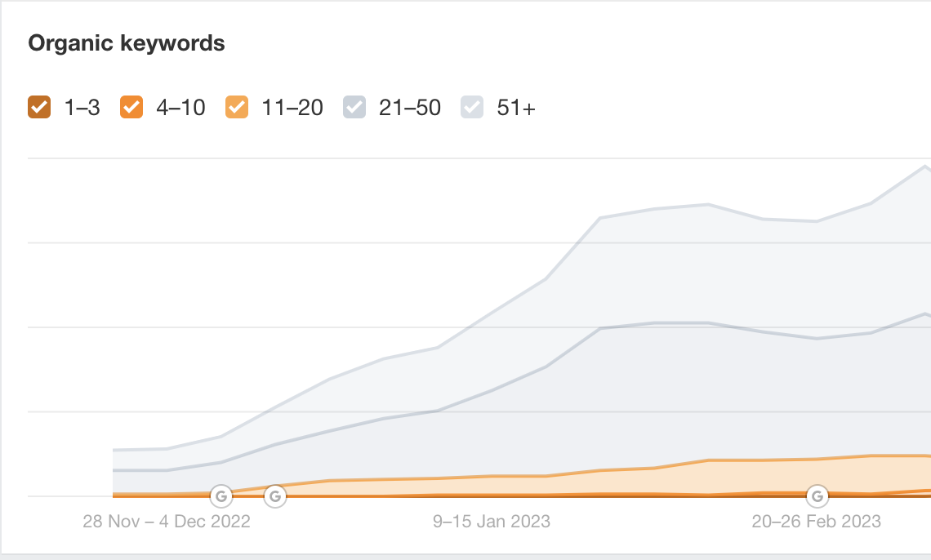The width and height of the screenshot is (931, 560).
Task: Click the first Google update marker on timeline
Action: [220, 496]
